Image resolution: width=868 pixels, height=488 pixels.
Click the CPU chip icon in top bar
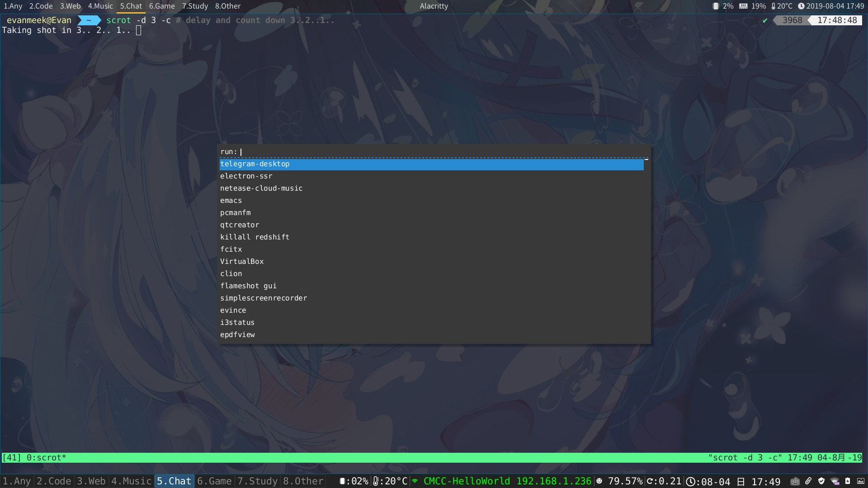[x=716, y=6]
